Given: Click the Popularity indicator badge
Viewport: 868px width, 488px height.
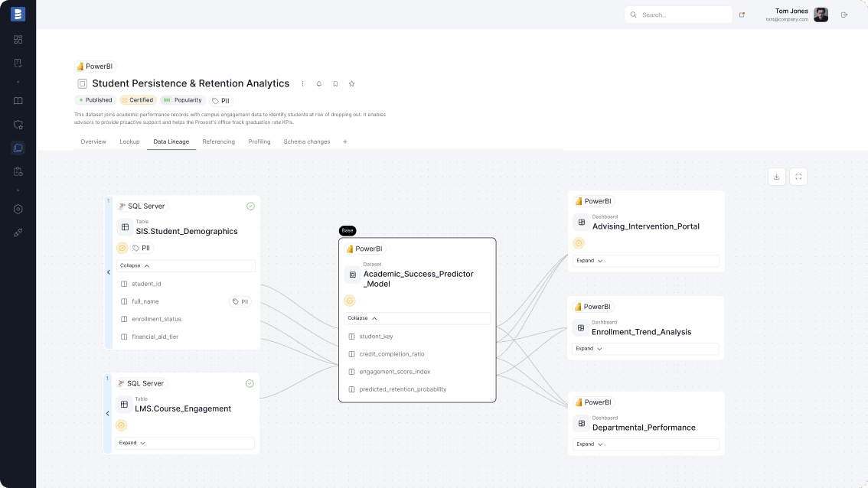Looking at the screenshot, I should coord(182,99).
